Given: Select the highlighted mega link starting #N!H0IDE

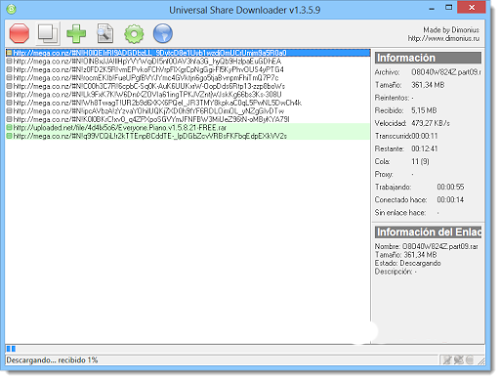Looking at the screenshot, I should click(x=188, y=53).
